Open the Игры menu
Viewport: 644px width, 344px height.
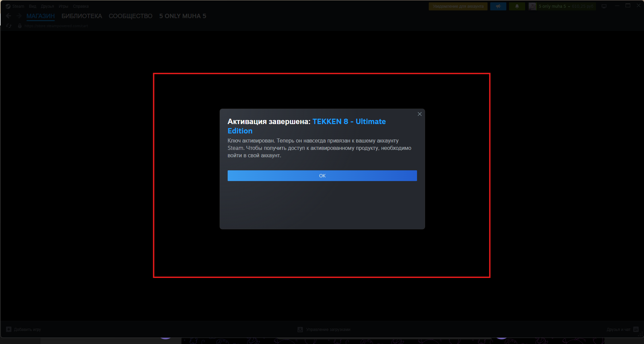click(x=63, y=6)
